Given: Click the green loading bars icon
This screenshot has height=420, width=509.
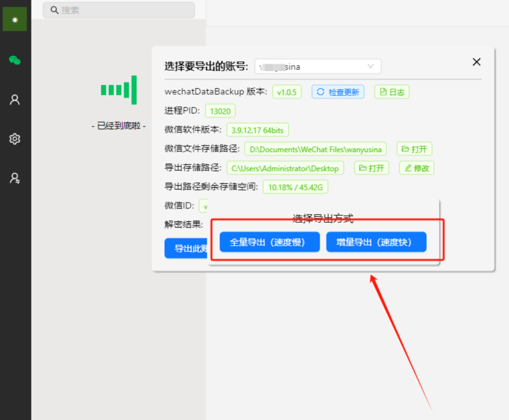Looking at the screenshot, I should click(x=119, y=90).
